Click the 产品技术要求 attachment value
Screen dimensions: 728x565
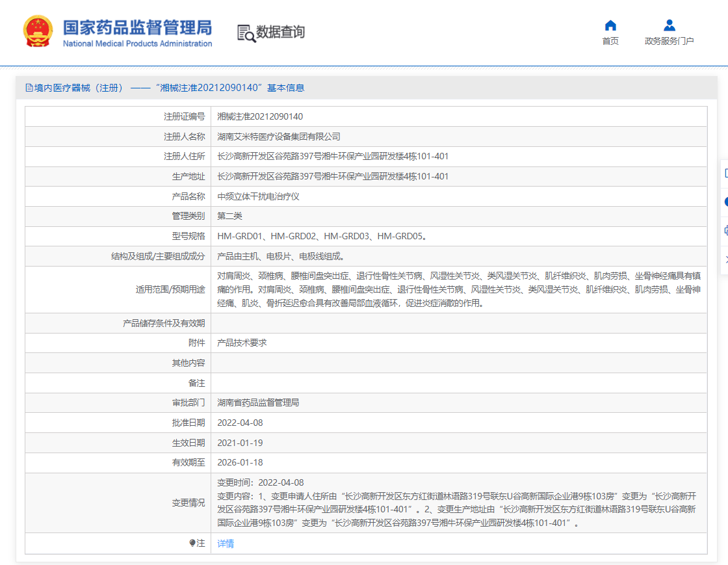click(242, 343)
